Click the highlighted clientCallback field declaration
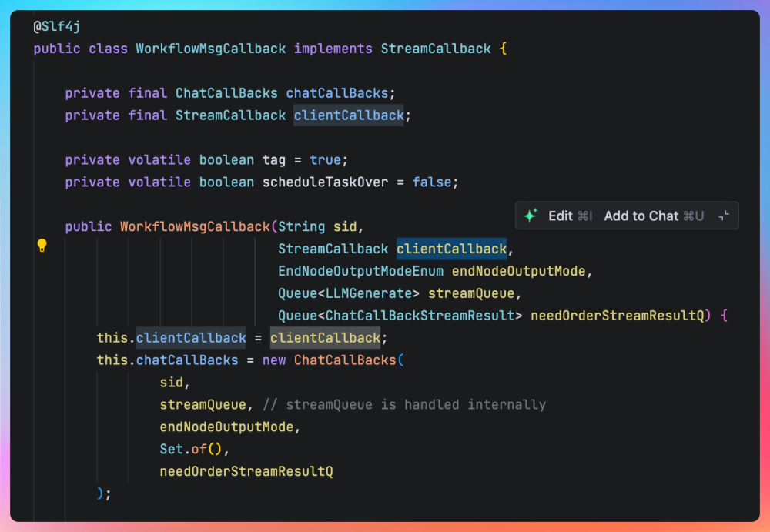The width and height of the screenshot is (770, 532). pyautogui.click(x=349, y=115)
